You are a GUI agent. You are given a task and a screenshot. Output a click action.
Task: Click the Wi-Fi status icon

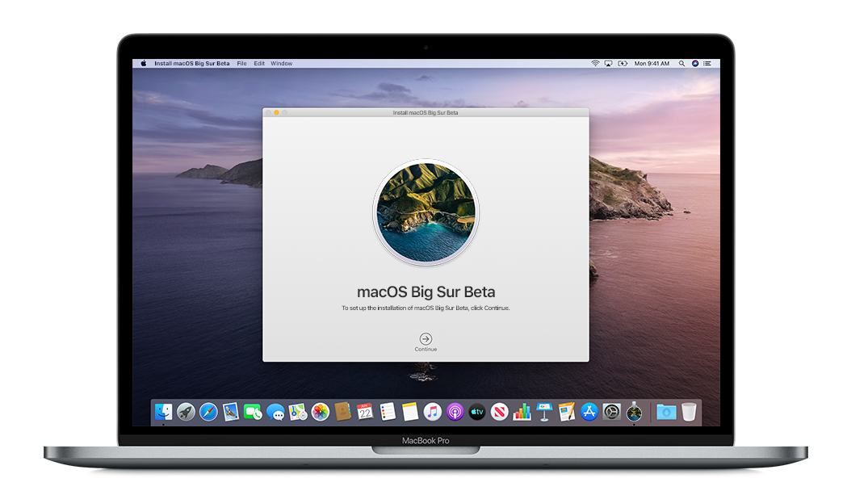point(595,64)
